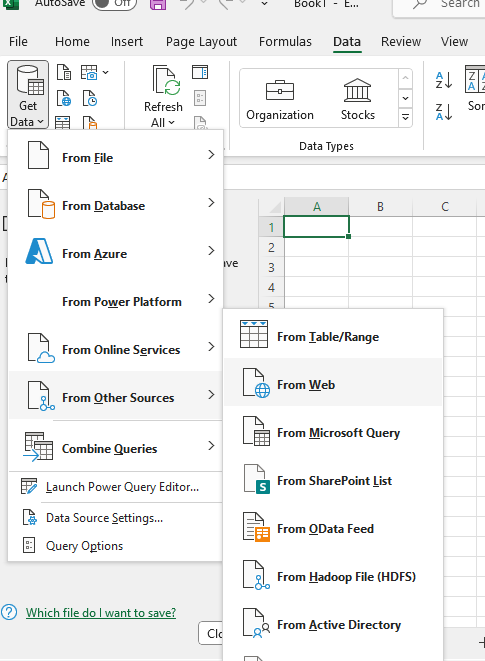Open the From Other Sources submenu

116,397
